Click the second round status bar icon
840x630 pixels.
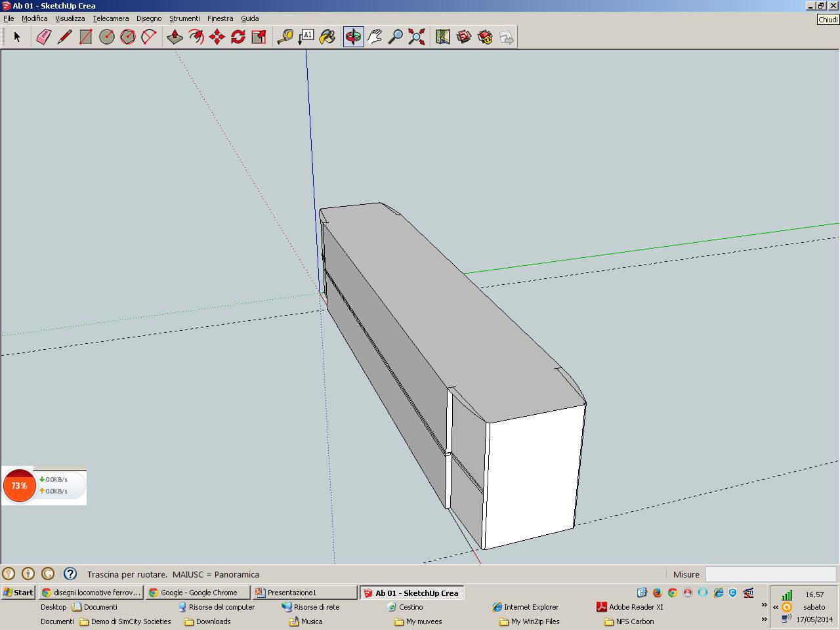(x=28, y=574)
